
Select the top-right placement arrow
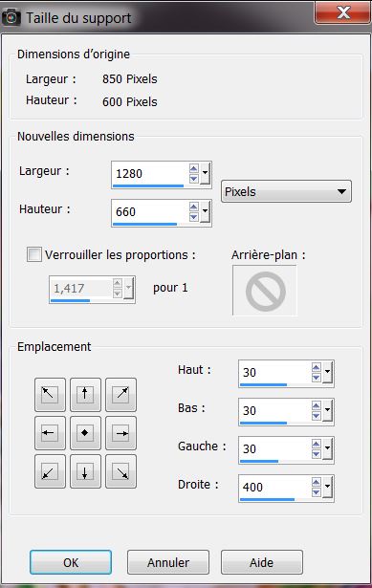(120, 395)
